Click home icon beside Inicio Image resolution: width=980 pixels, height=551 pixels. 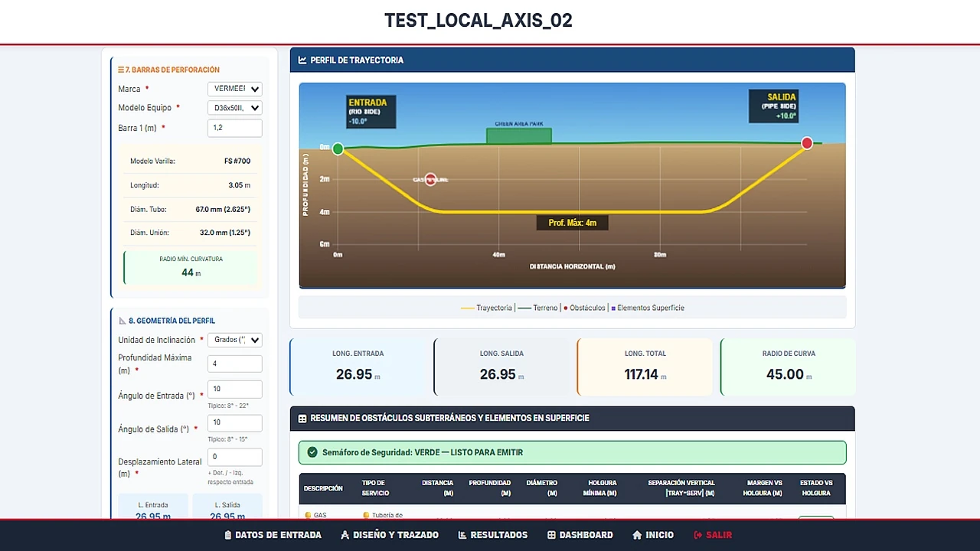coord(637,535)
